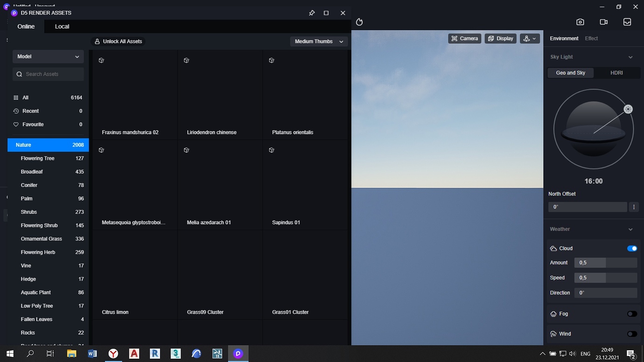
Task: Click the moon icon in the viewport corner
Action: point(359,22)
